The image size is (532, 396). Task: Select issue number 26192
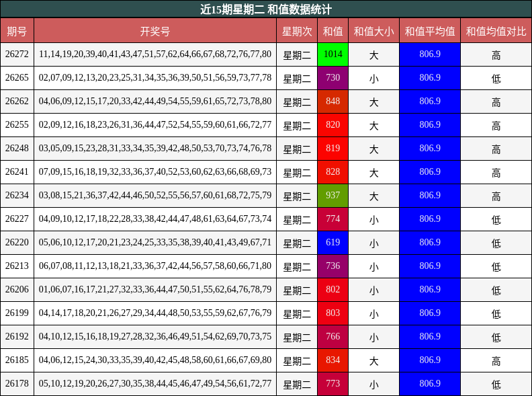click(17, 336)
